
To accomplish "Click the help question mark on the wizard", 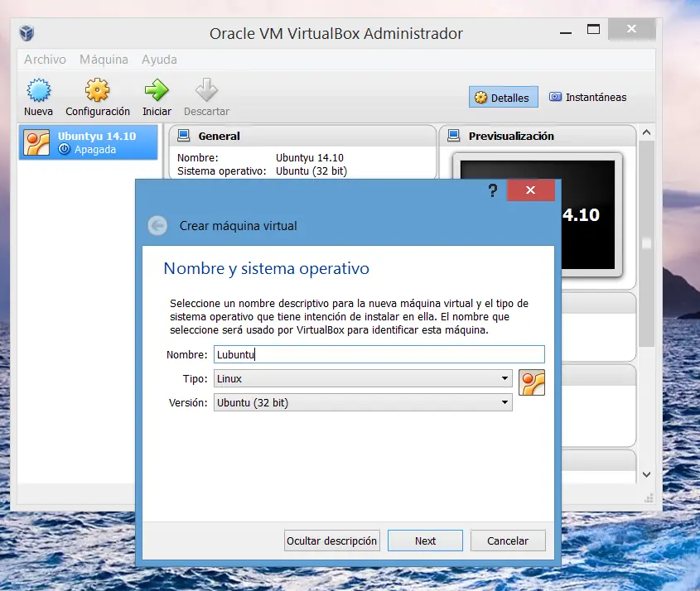I will coord(492,190).
